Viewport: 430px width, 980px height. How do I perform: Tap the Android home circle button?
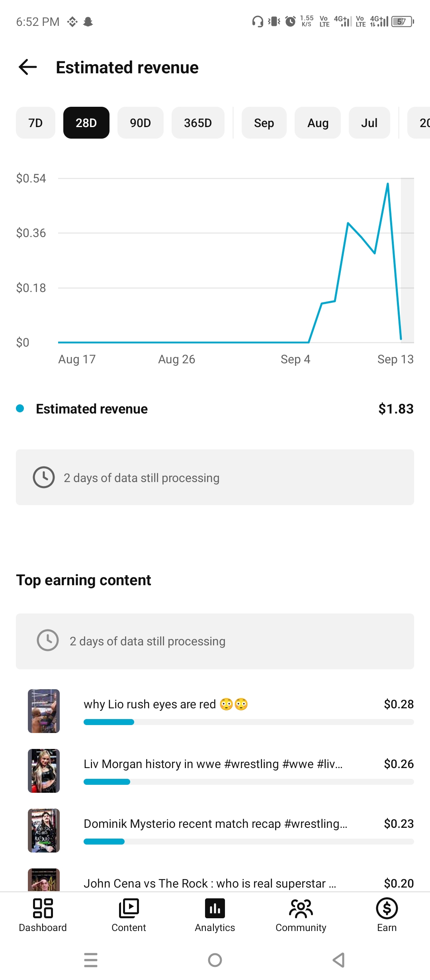(x=215, y=960)
